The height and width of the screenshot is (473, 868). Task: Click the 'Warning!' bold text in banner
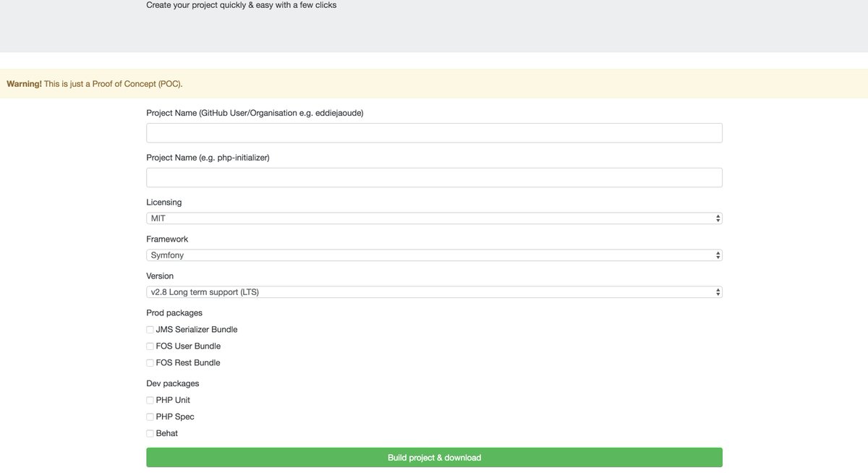coord(24,84)
